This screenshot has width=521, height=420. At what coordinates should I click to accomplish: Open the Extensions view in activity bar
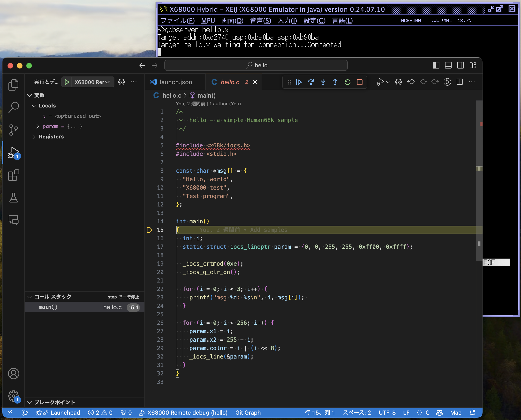pyautogui.click(x=13, y=175)
